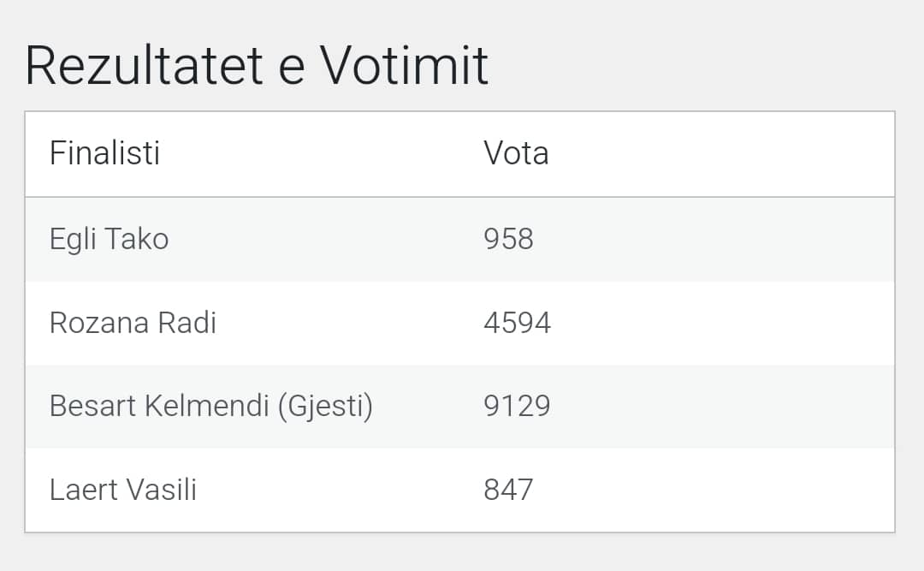Select the first name 'Egli'

(74, 239)
